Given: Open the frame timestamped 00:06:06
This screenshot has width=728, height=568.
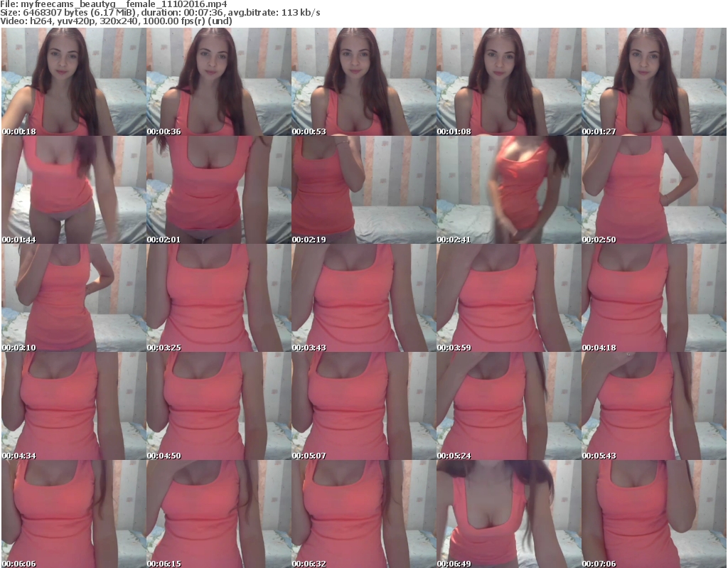Looking at the screenshot, I should click(x=73, y=513).
